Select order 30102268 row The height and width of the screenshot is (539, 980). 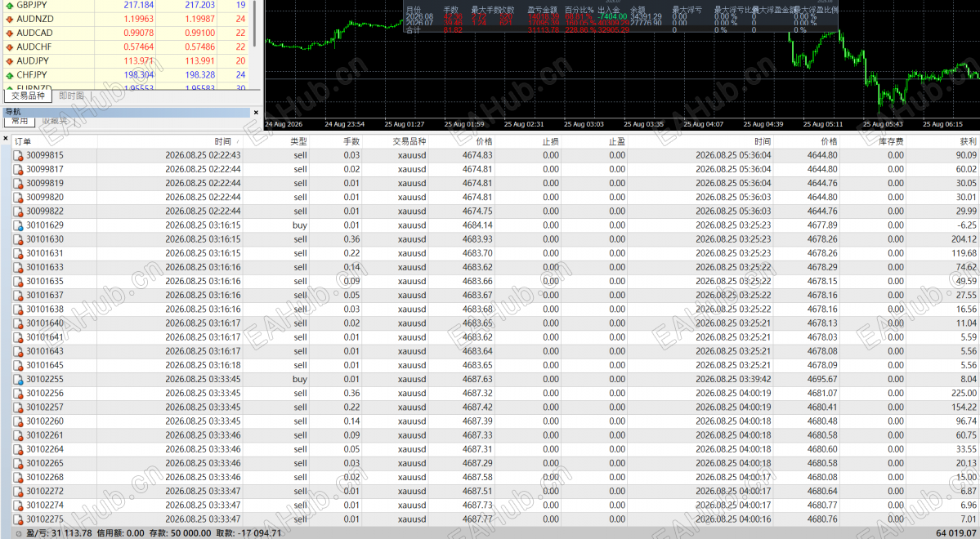495,477
